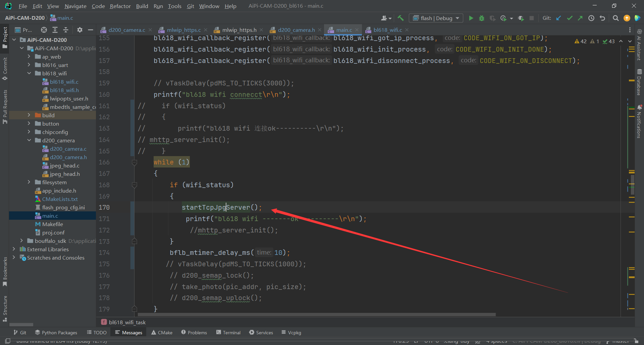Open the Project view selector dropdown

pyautogui.click(x=23, y=30)
